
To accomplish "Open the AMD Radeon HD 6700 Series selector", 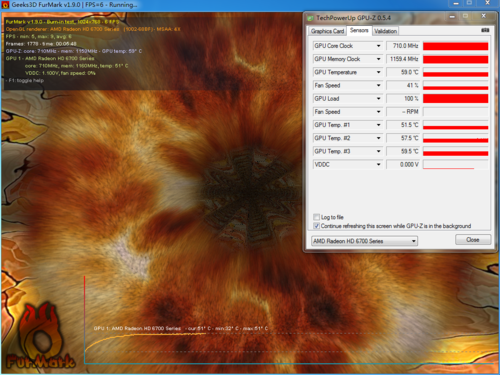I will [364, 241].
